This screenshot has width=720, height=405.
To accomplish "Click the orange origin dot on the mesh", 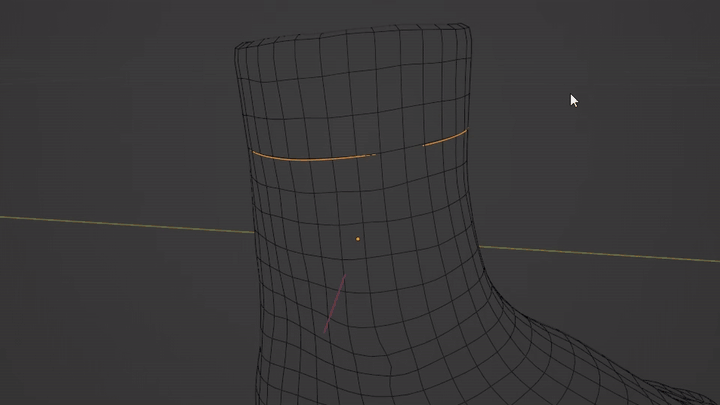I will 358,239.
